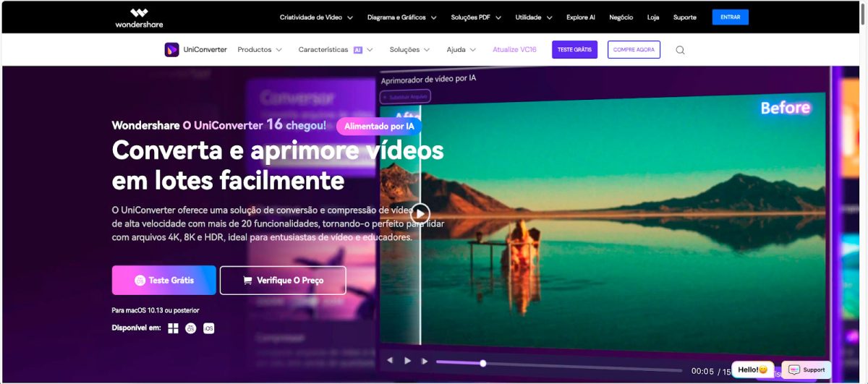Select the macOS platform icon
The height and width of the screenshot is (384, 868).
[x=191, y=328]
